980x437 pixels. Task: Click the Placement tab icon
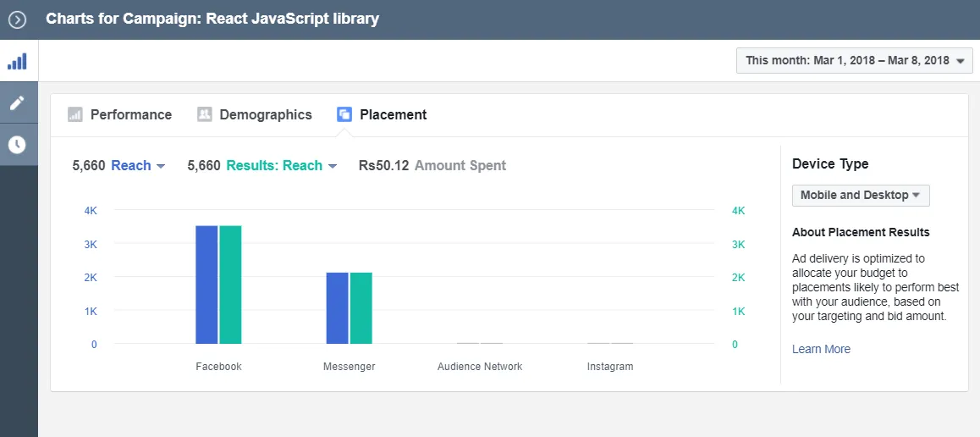tap(344, 114)
